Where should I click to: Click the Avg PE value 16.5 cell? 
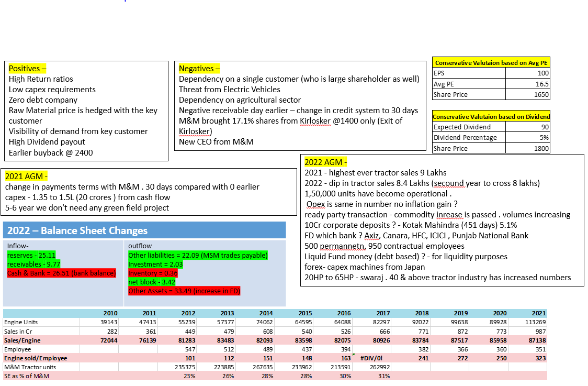pyautogui.click(x=527, y=84)
